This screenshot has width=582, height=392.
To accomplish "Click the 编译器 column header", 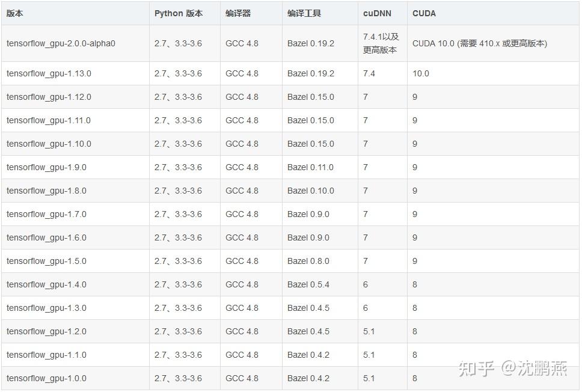I will point(238,13).
